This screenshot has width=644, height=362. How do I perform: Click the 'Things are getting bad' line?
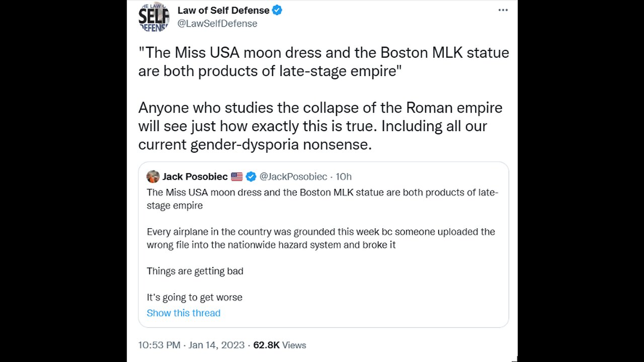195,271
